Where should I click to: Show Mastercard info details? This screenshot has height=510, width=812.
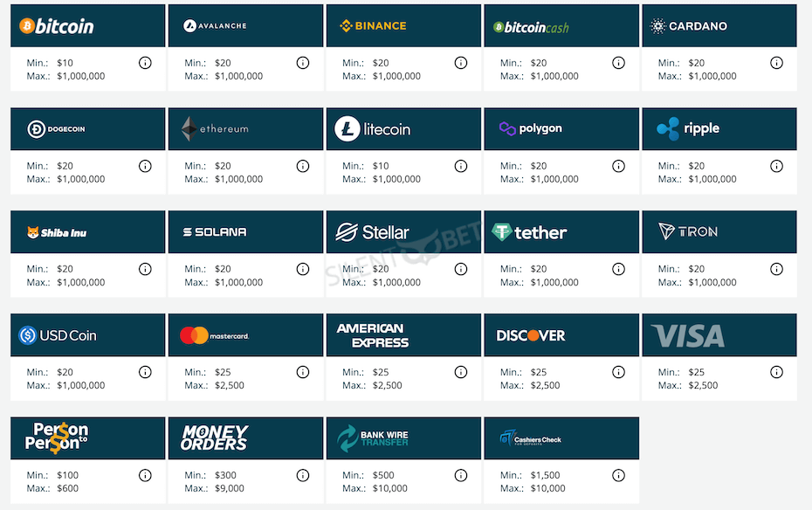pos(303,372)
